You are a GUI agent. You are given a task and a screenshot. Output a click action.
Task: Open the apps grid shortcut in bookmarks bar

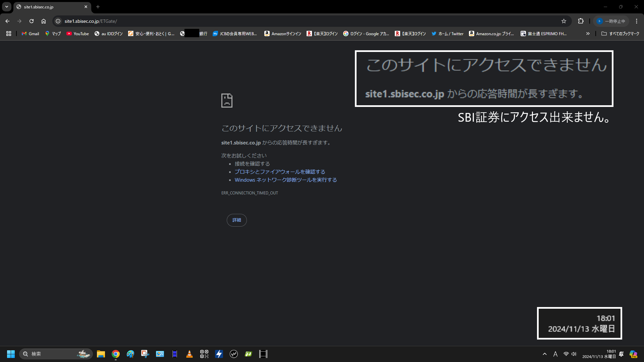pos(9,34)
